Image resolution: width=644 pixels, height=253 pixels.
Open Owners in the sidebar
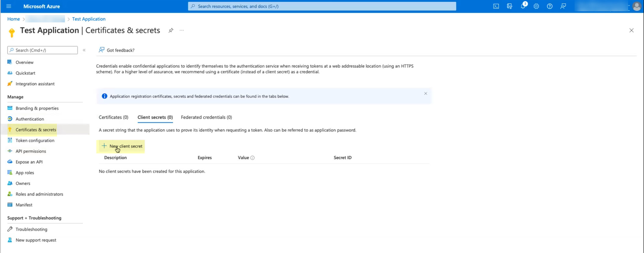(23, 184)
